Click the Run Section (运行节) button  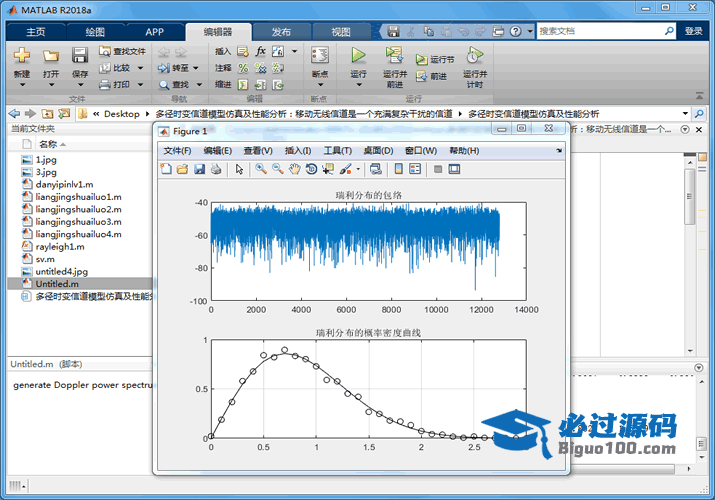pyautogui.click(x=435, y=59)
